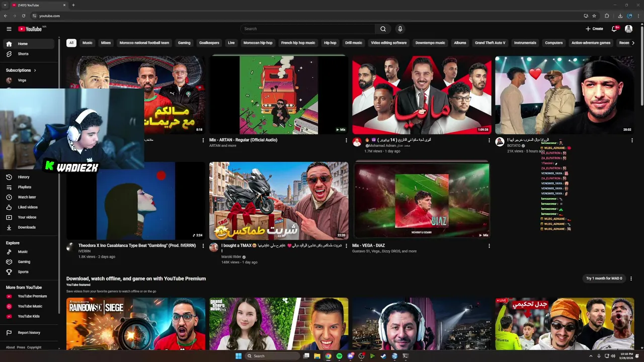Open Playlists in the sidebar

[30, 187]
